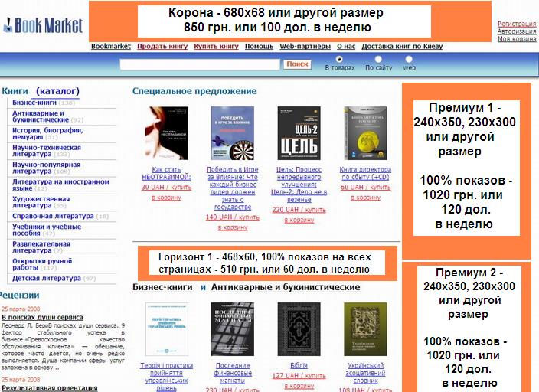Open 'Купить книгу' menu item
Screen dimensions: 539x392
pos(216,47)
